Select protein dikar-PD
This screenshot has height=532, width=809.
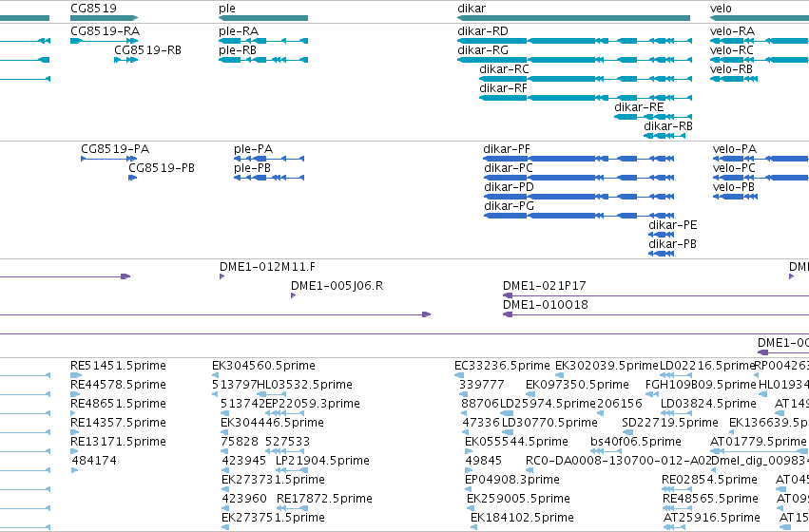pos(579,197)
